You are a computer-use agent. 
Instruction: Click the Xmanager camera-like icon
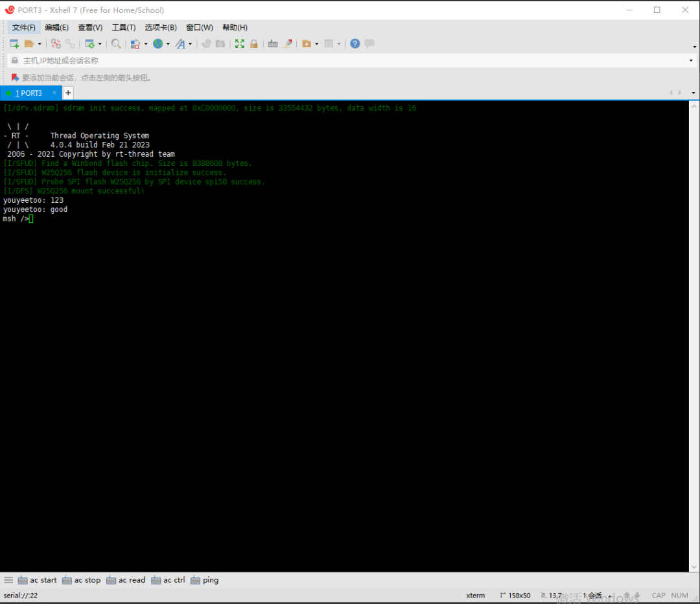(220, 44)
